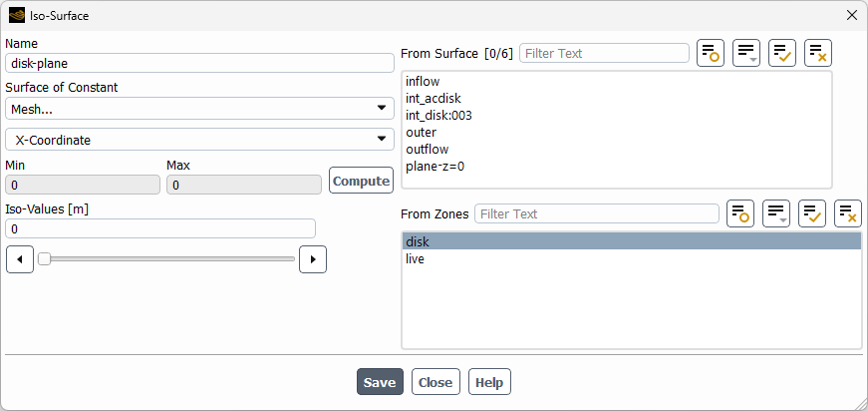868x411 pixels.
Task: Toggle tree view for From Surface list
Action: tap(711, 53)
